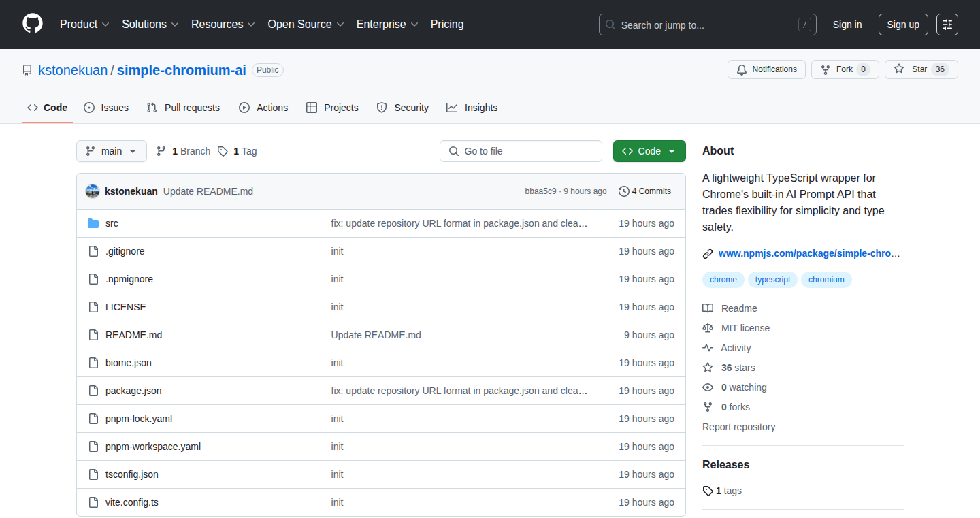Click kstonekuan's avatar in the commit row
980x518 pixels.
tap(93, 191)
